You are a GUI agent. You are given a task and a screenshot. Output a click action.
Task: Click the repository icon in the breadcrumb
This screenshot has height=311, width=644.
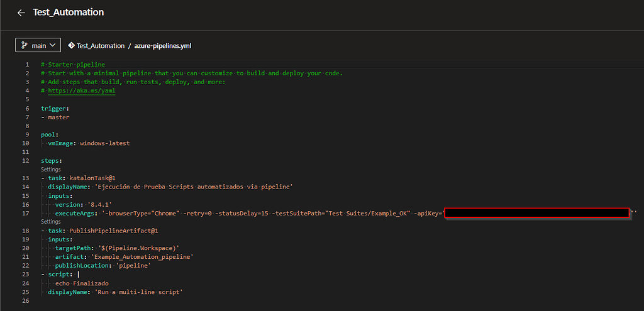click(71, 46)
